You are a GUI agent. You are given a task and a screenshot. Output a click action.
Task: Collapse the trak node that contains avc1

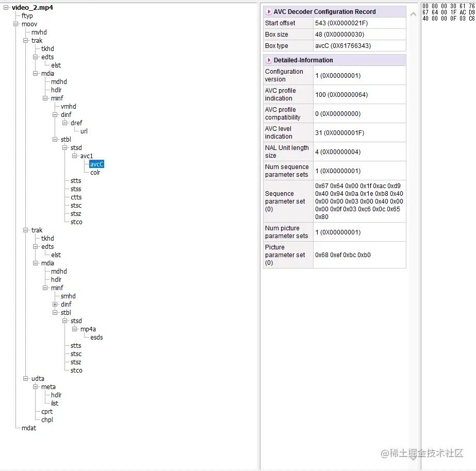click(x=25, y=41)
